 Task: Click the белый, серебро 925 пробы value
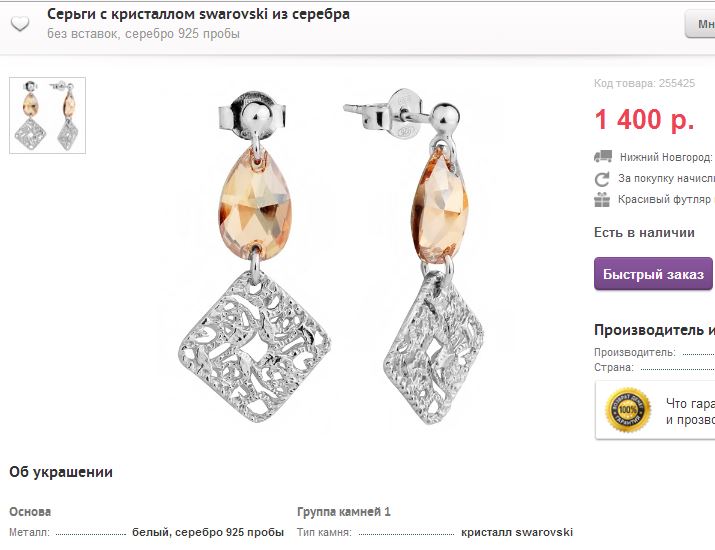pos(208,532)
